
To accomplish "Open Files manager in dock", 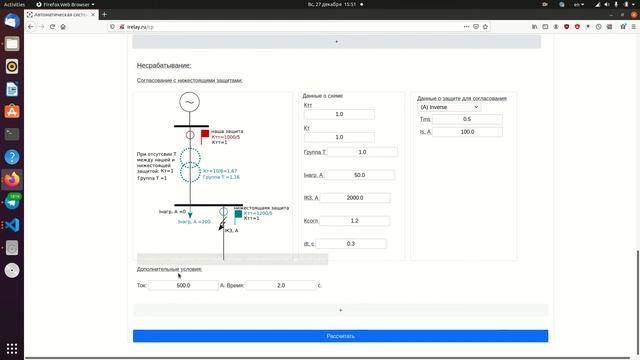I will pos(12,44).
